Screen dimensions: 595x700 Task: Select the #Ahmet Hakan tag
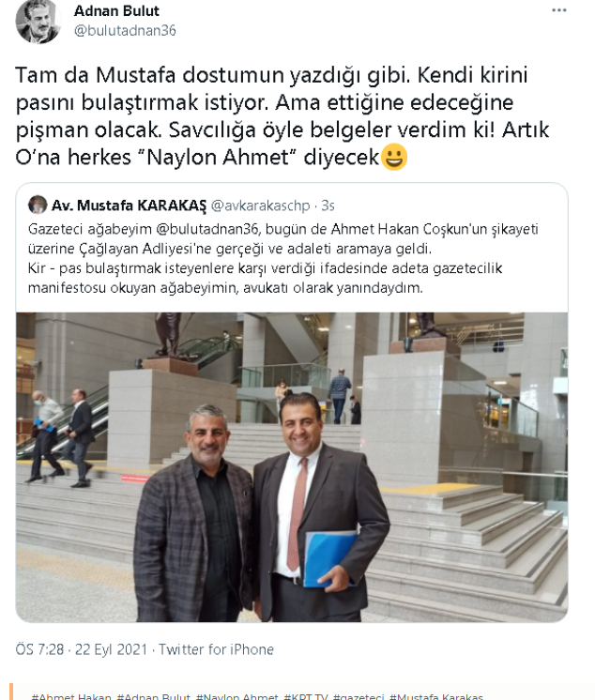tap(71, 696)
